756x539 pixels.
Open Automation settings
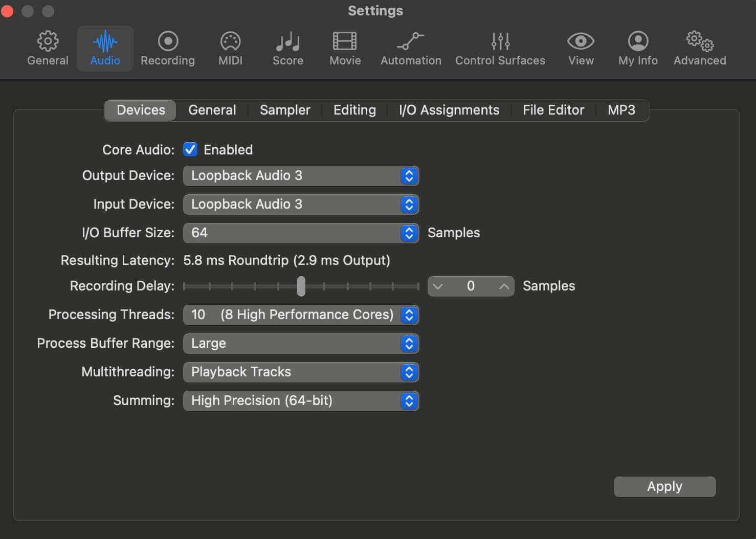pos(411,49)
